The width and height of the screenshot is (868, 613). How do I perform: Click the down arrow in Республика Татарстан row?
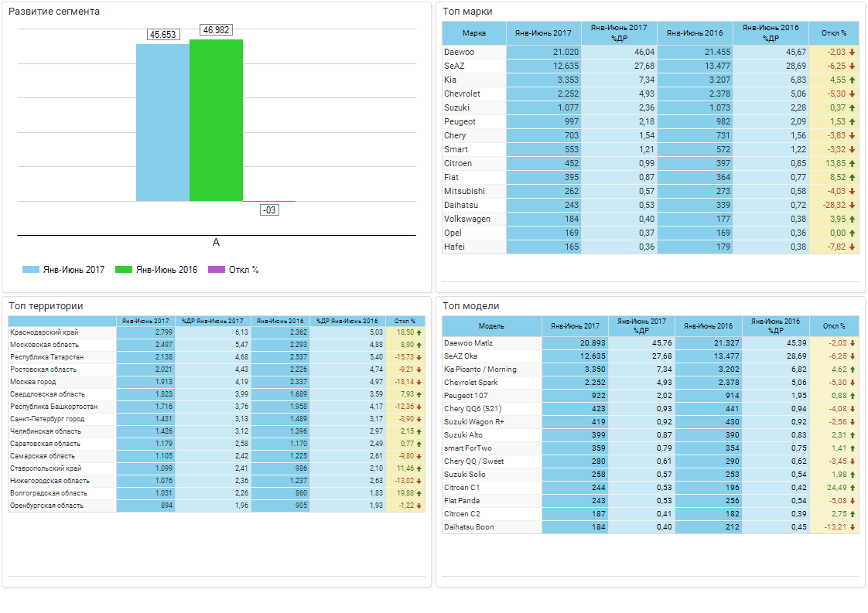(x=419, y=357)
